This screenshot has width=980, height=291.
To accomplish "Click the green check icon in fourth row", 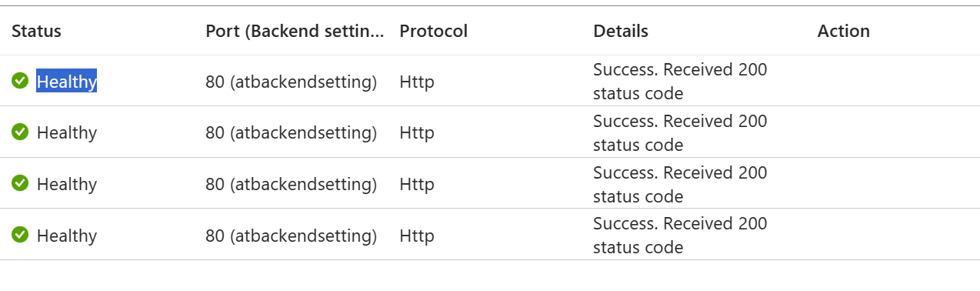I will pyautogui.click(x=20, y=235).
